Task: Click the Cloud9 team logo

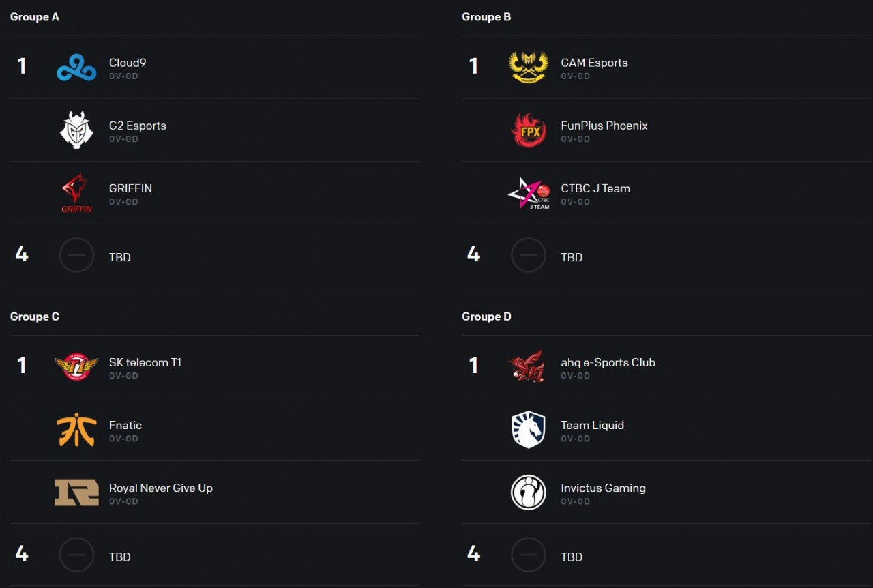Action: 76,68
